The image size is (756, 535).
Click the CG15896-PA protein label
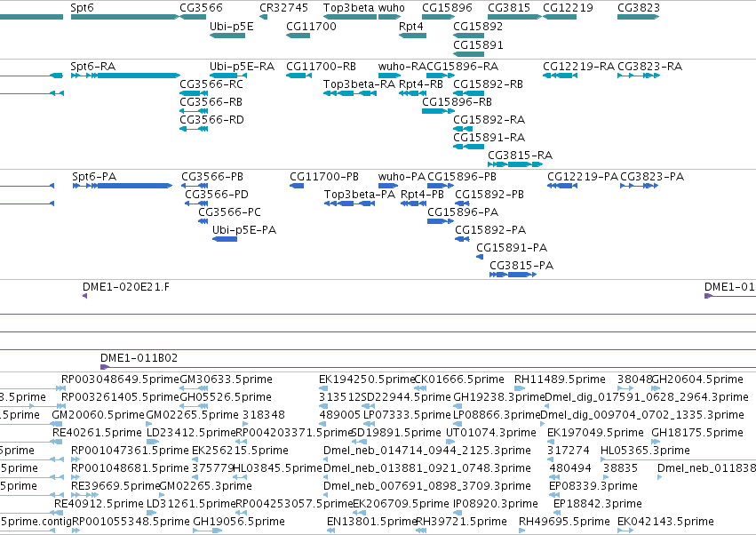pos(463,212)
